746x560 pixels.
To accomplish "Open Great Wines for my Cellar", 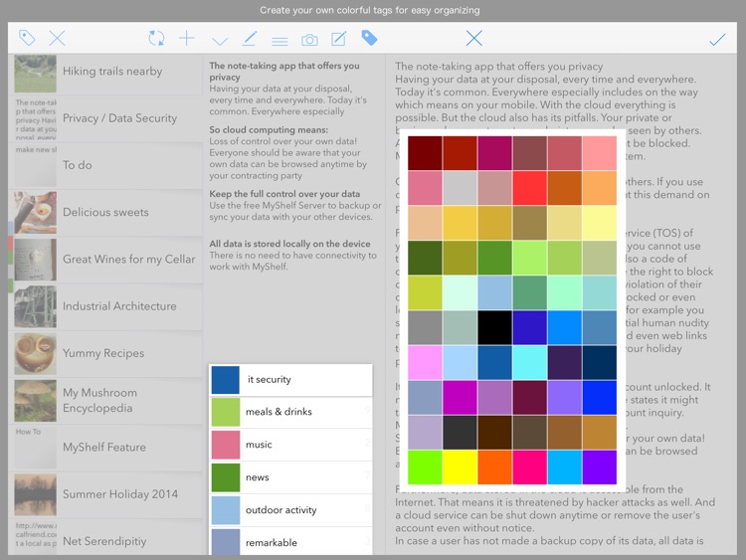I will click(105, 260).
